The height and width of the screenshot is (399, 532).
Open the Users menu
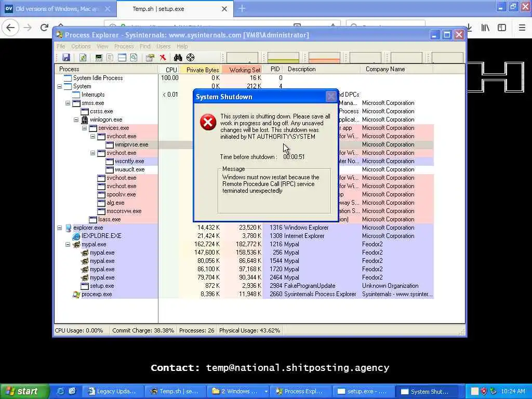(163, 46)
